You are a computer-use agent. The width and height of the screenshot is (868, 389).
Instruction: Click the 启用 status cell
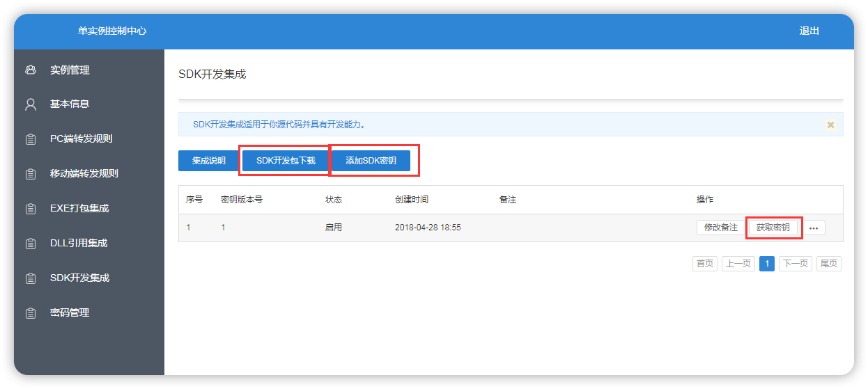(x=334, y=228)
